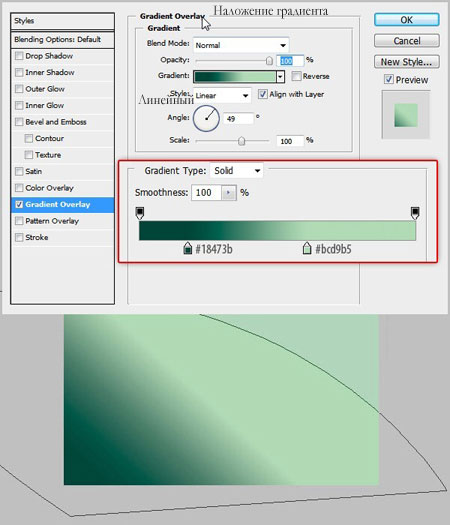The width and height of the screenshot is (450, 525).
Task: Enable the Drop Shadow checkbox
Action: click(19, 56)
